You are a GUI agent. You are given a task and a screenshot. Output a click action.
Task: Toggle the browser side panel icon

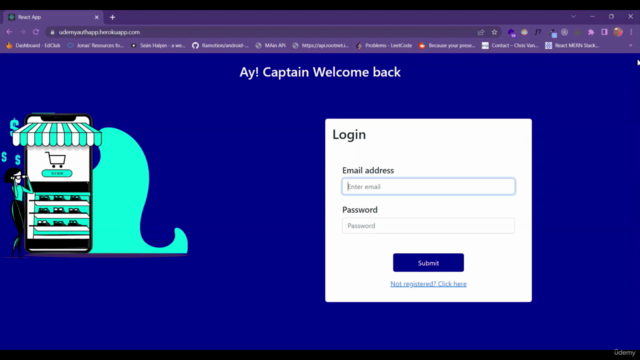(604, 32)
